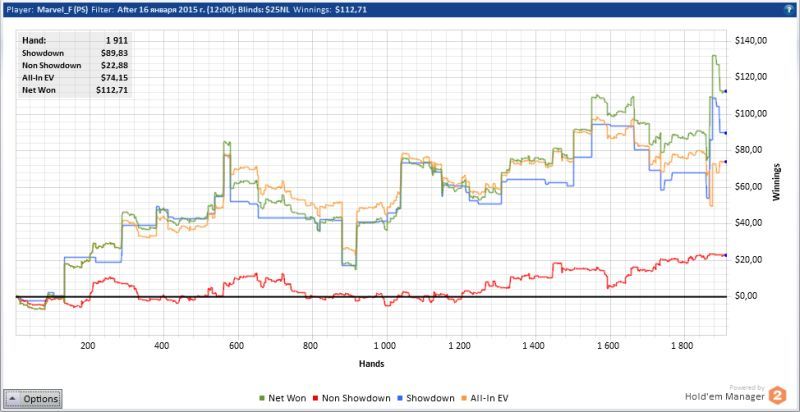The height and width of the screenshot is (412, 800).
Task: Click the red Non Showdown legend swatch
Action: pos(315,398)
